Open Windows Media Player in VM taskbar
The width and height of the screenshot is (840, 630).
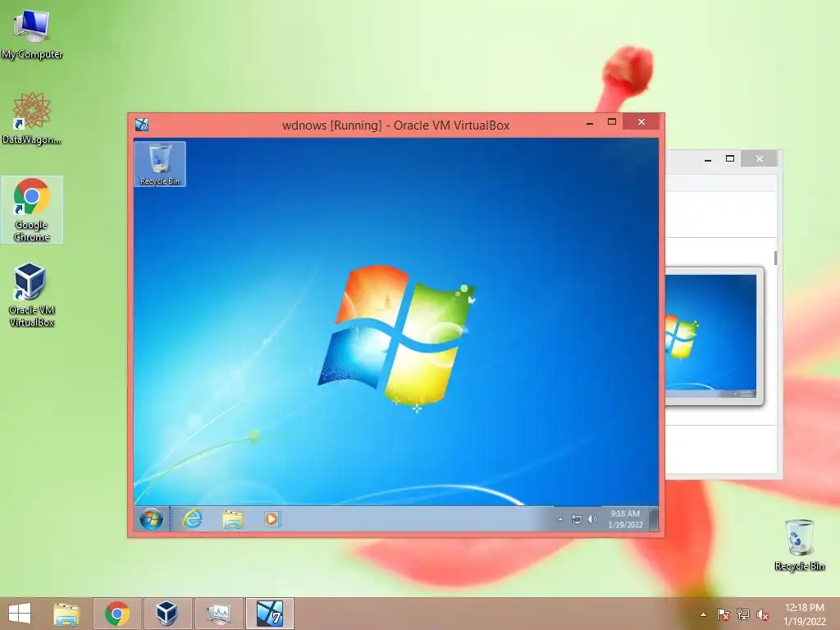pyautogui.click(x=272, y=518)
